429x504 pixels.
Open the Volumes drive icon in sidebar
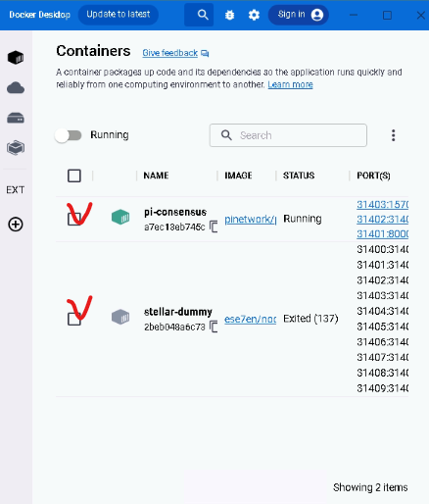tap(16, 118)
